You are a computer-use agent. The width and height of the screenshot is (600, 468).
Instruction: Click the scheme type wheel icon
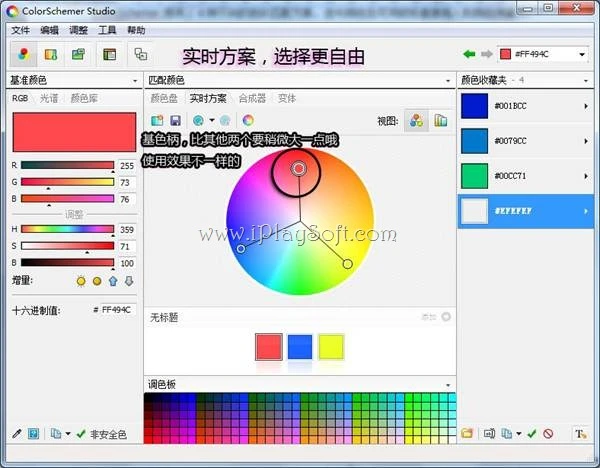[x=198, y=121]
